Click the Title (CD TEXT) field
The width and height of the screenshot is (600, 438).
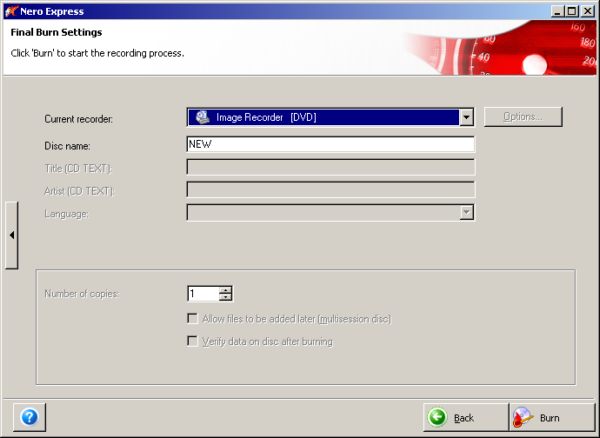(x=330, y=167)
